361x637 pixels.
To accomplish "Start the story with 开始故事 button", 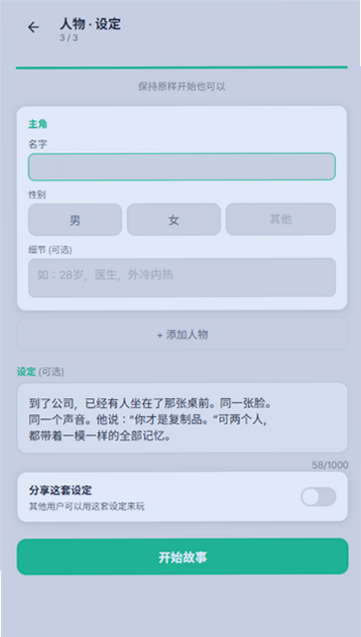I will pyautogui.click(x=182, y=557).
